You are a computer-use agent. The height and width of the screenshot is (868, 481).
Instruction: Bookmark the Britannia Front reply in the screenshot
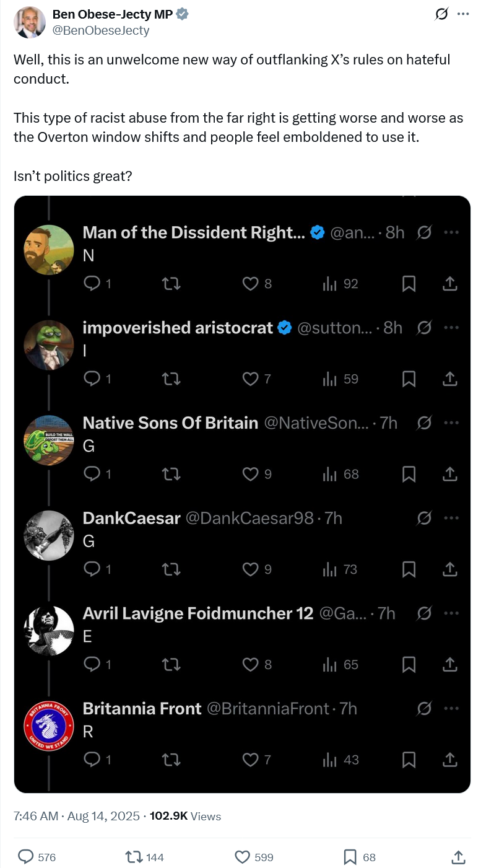coord(409,760)
